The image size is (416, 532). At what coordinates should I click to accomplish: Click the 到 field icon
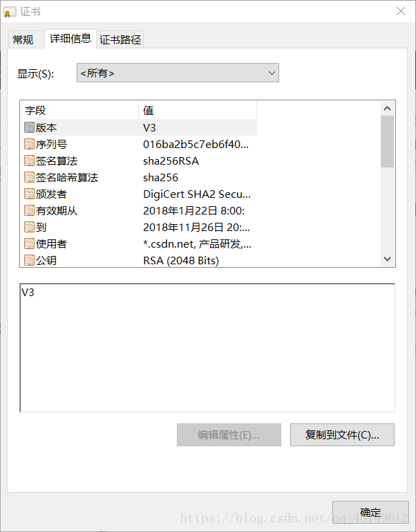coord(30,228)
